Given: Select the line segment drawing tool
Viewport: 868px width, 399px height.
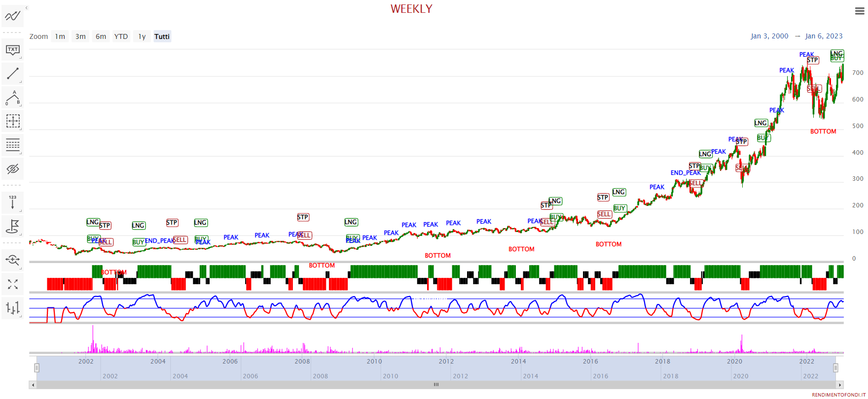Looking at the screenshot, I should tap(12, 74).
